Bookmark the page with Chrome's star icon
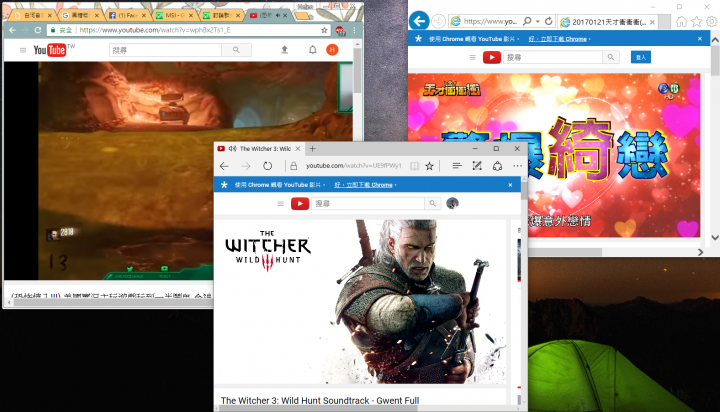Viewport: 720px width, 412px height. [324, 30]
